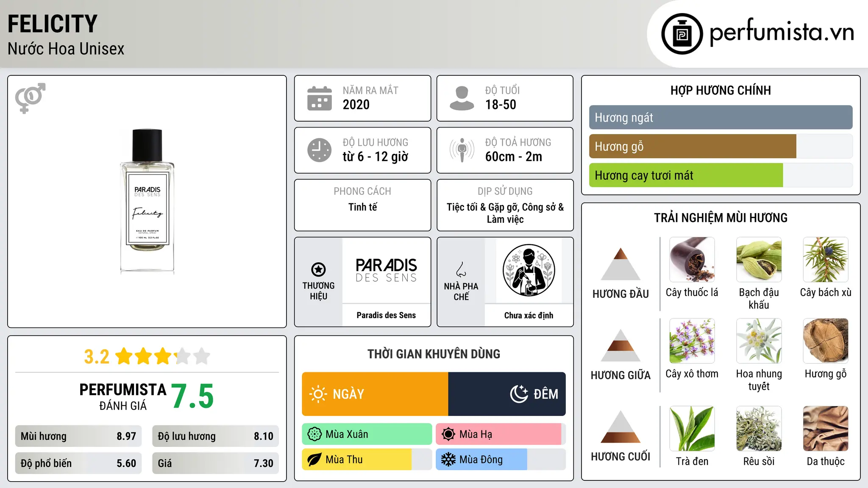Click the Giá 7.30 score row

(x=215, y=463)
